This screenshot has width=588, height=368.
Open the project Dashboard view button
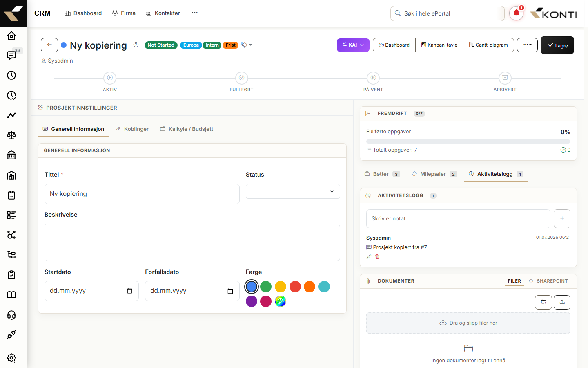(x=394, y=45)
